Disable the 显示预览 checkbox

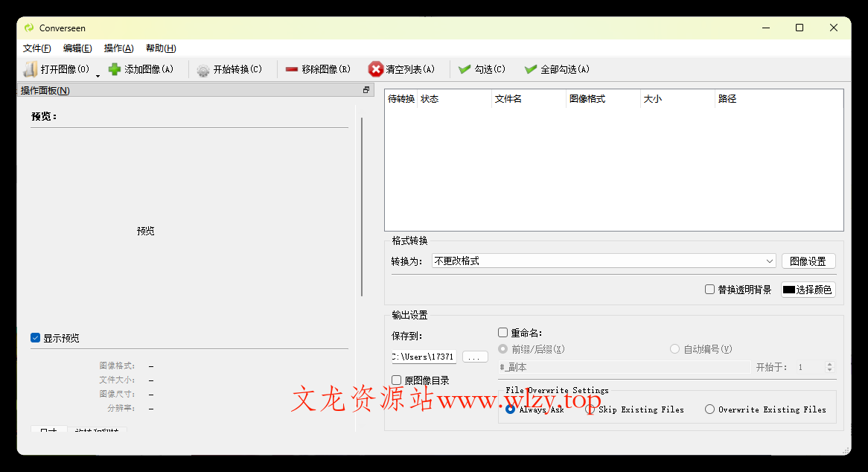(x=35, y=337)
